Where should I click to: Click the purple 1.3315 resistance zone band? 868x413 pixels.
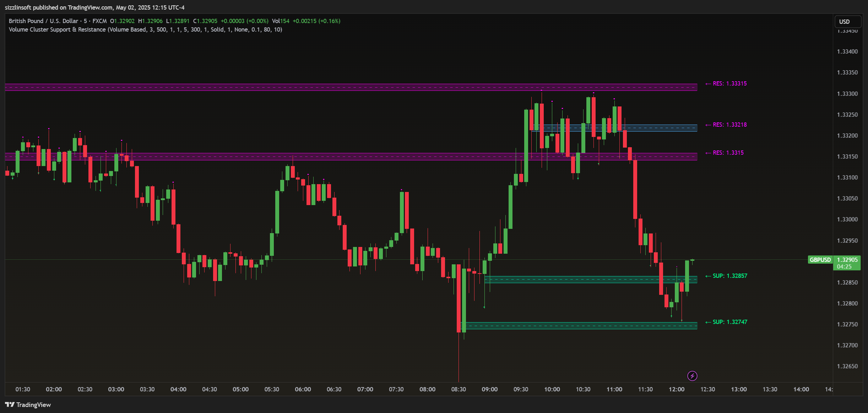click(351, 156)
